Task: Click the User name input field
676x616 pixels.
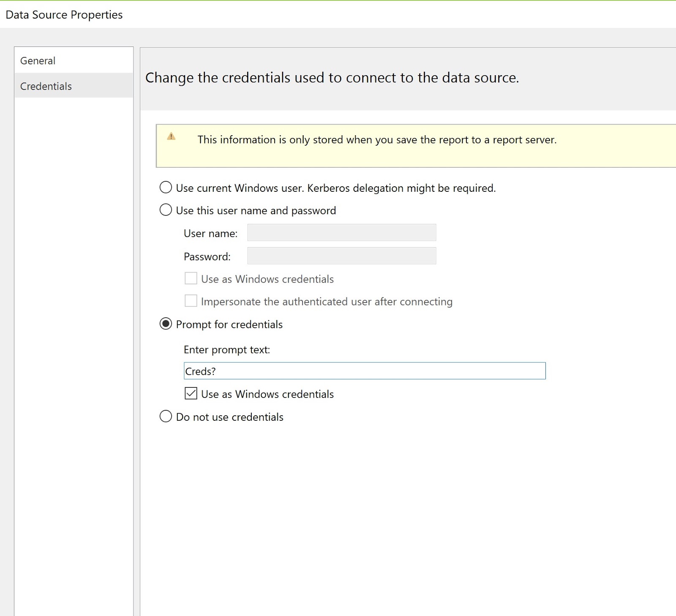Action: point(342,233)
